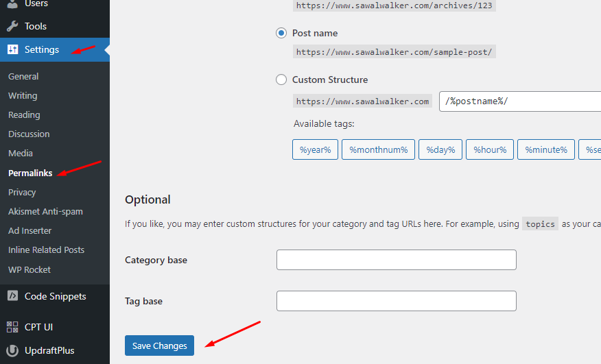Insert the %hour% tag

[x=490, y=149]
